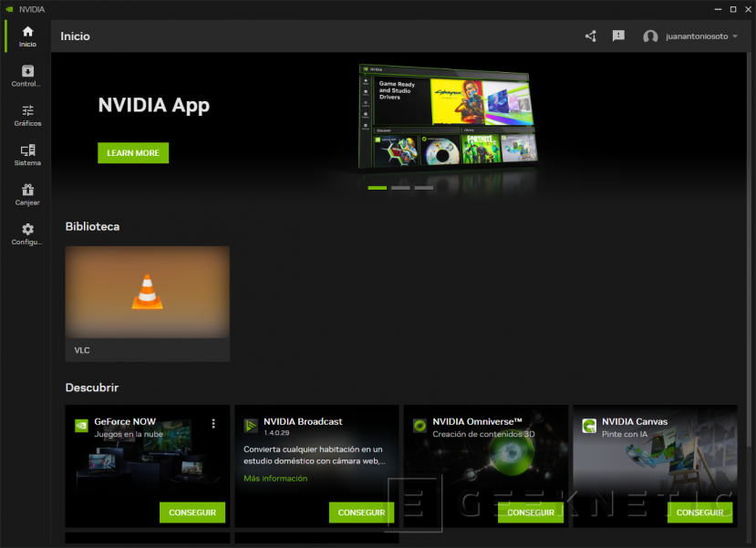Click the Broadcast version 1.4.0.29 text

[276, 433]
